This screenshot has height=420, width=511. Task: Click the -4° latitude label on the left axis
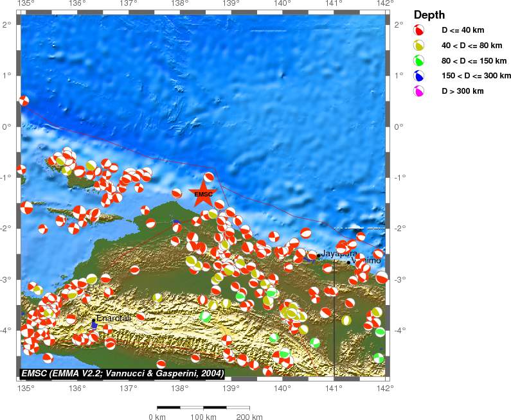click(6, 330)
